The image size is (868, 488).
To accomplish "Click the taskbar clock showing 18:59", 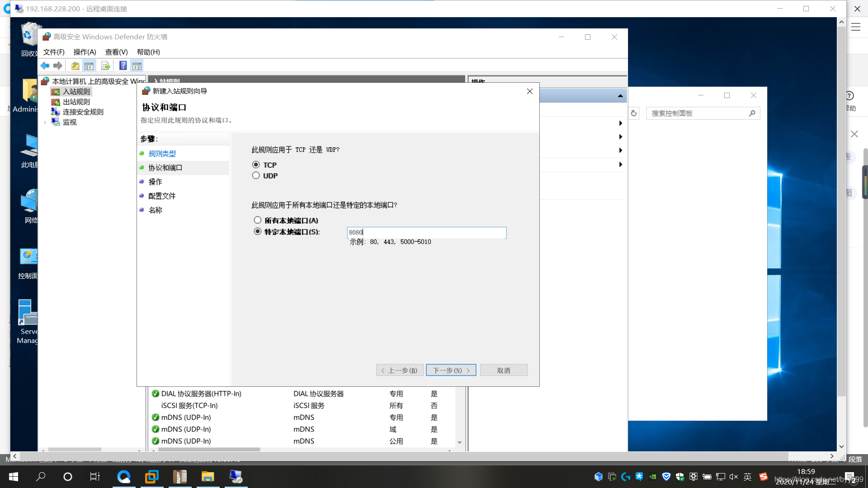I will [806, 472].
